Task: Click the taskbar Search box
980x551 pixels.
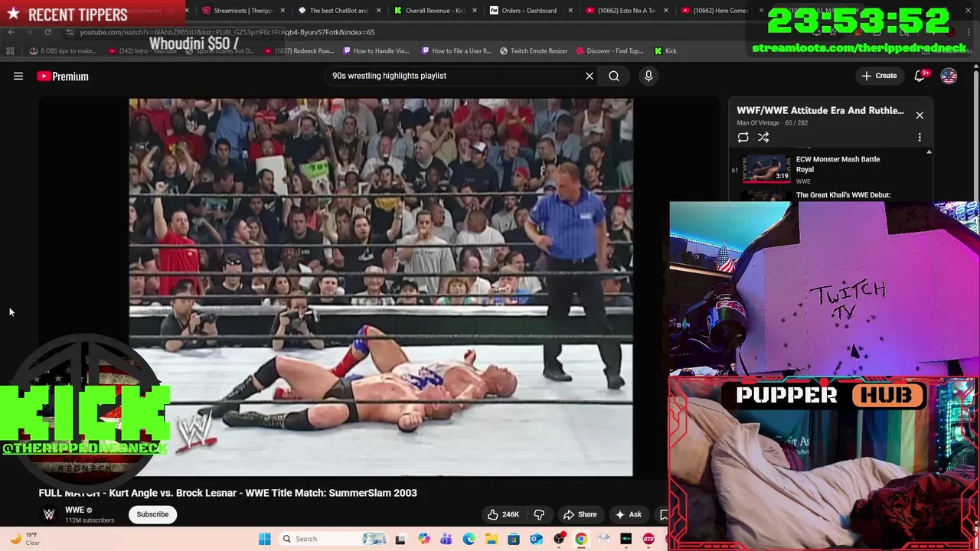Action: click(332, 539)
